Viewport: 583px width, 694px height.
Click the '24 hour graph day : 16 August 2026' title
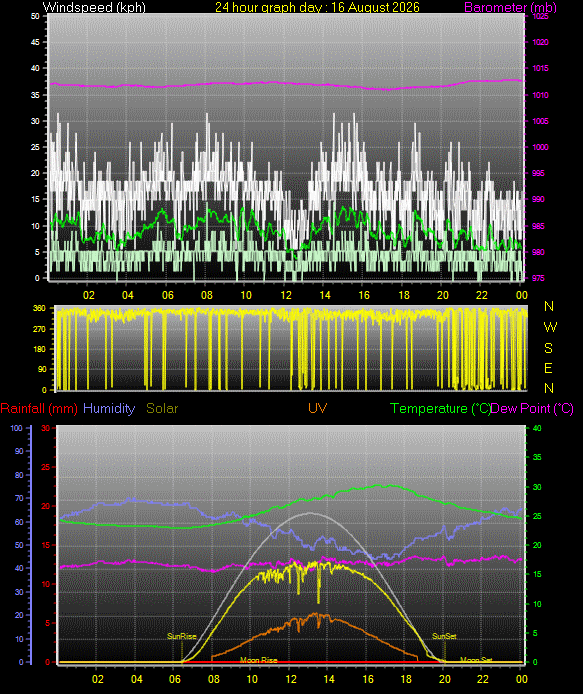[x=317, y=7]
